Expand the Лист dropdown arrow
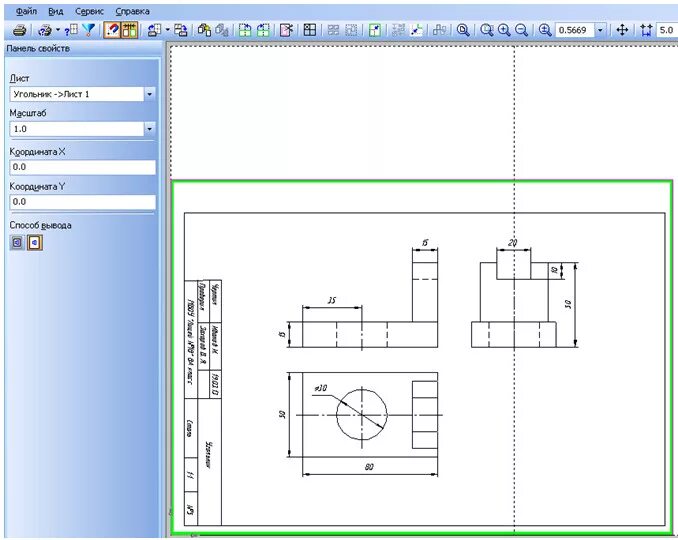The image size is (678, 540). pyautogui.click(x=150, y=94)
